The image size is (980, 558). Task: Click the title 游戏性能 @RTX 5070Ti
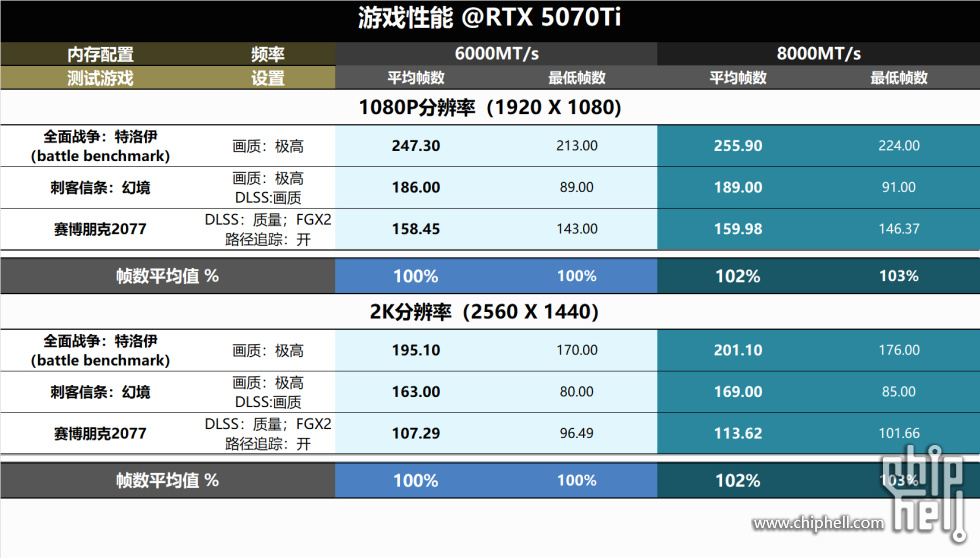489,19
